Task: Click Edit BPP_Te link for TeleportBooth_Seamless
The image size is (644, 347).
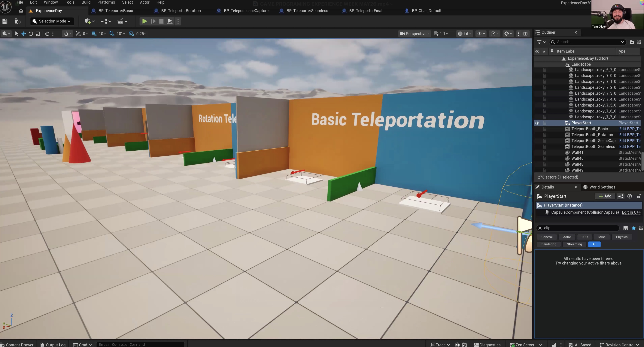Action: [630, 147]
